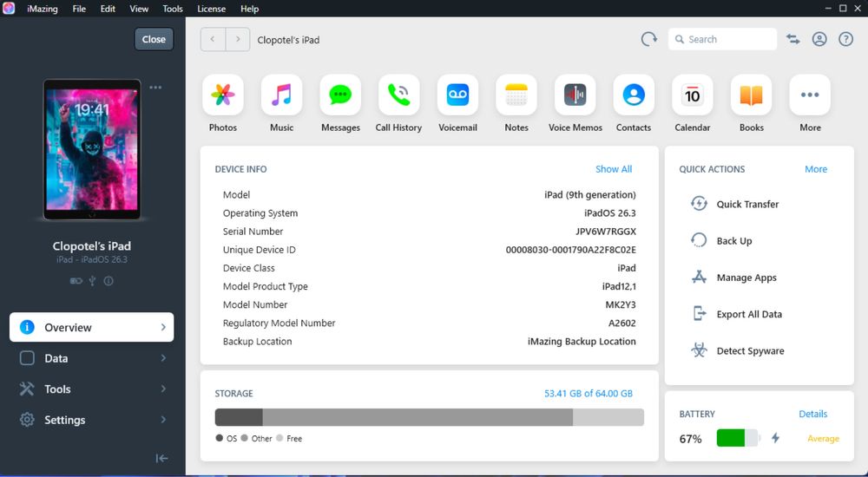Open the Notes icon

516,95
